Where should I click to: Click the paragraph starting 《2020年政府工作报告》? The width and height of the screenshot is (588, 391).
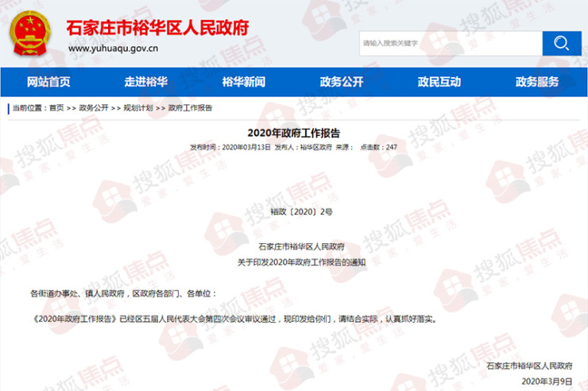click(x=234, y=319)
